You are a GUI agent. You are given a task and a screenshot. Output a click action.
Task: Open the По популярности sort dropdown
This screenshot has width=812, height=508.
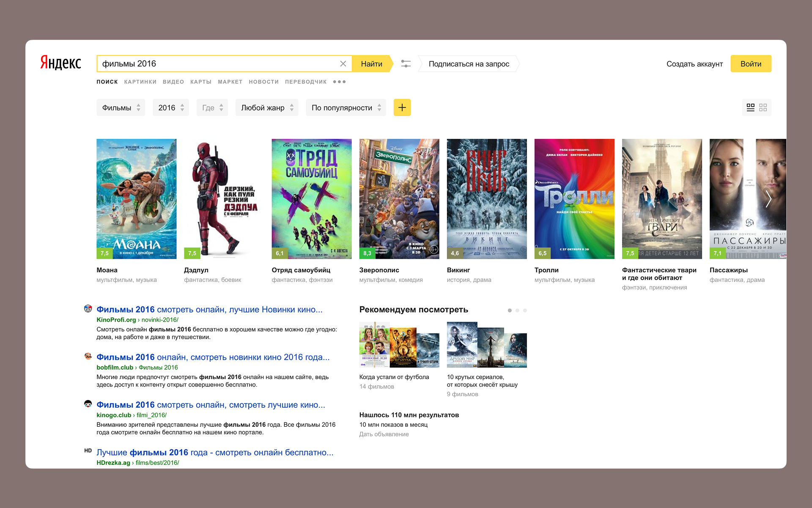(346, 108)
